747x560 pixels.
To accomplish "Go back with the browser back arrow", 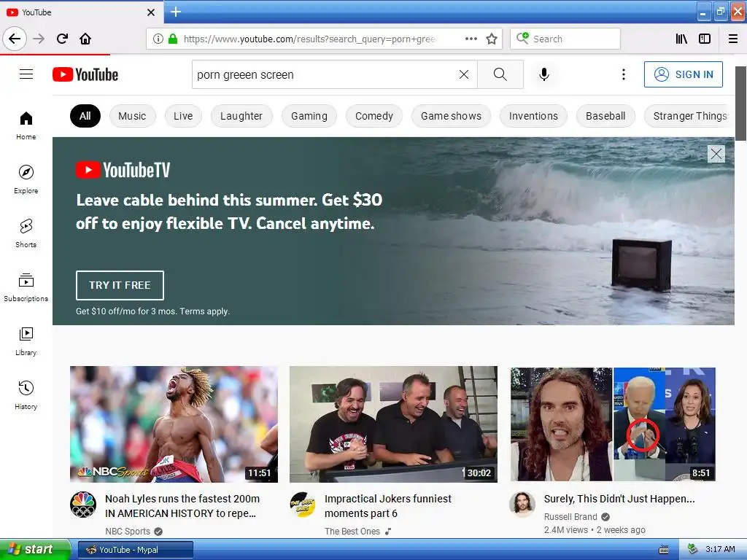I will (x=15, y=39).
